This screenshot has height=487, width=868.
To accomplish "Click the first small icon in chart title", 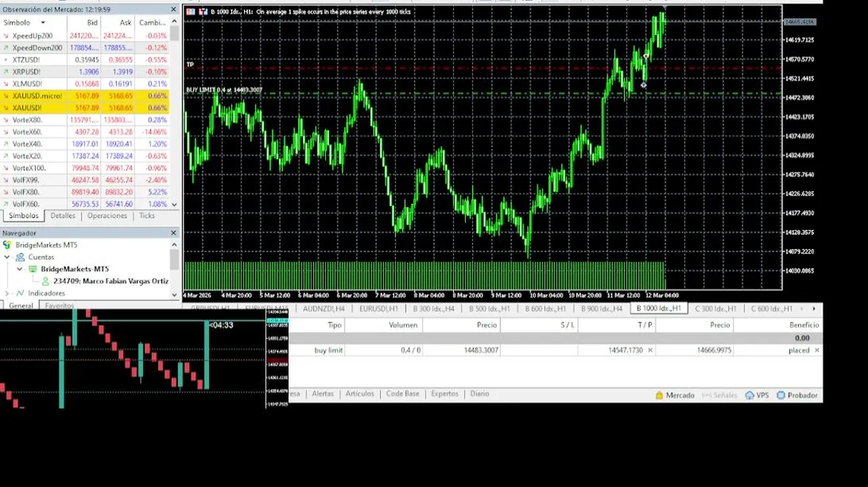I will pyautogui.click(x=191, y=11).
